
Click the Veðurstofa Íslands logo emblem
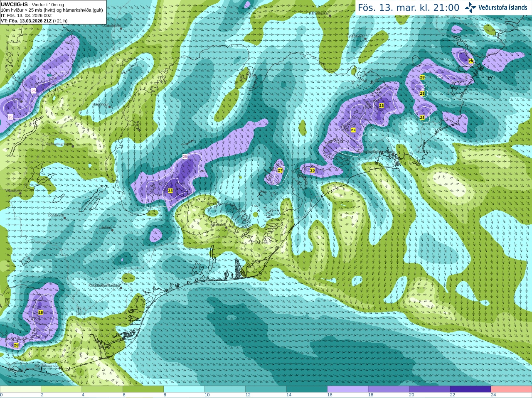click(x=470, y=7)
